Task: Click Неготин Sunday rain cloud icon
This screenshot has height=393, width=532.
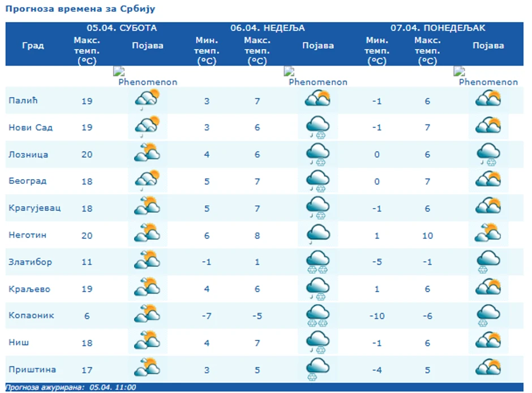Action: pos(318,234)
